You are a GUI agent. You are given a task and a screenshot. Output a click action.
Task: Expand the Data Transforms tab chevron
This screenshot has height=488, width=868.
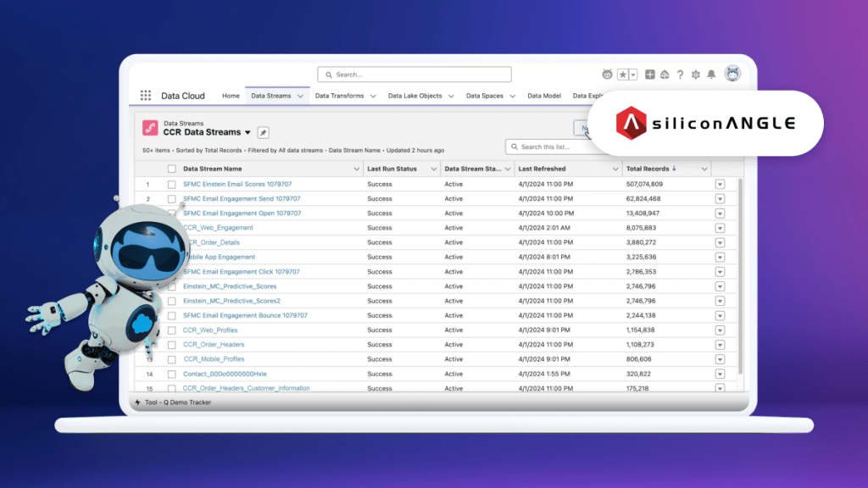(373, 97)
